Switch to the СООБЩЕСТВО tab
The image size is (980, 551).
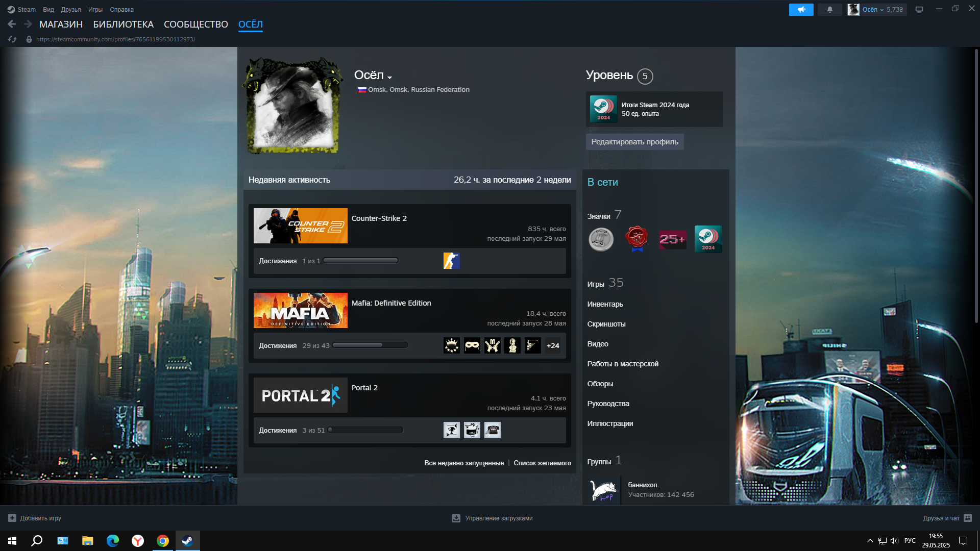196,24
